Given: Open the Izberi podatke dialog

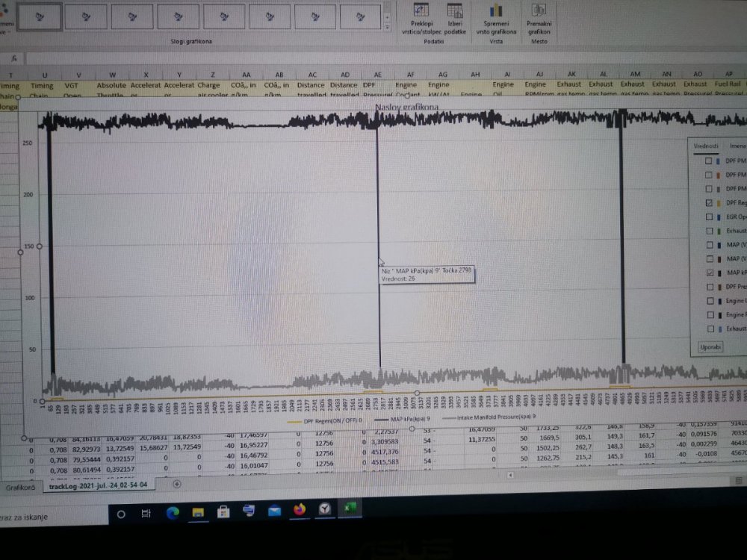Looking at the screenshot, I should click(454, 11).
